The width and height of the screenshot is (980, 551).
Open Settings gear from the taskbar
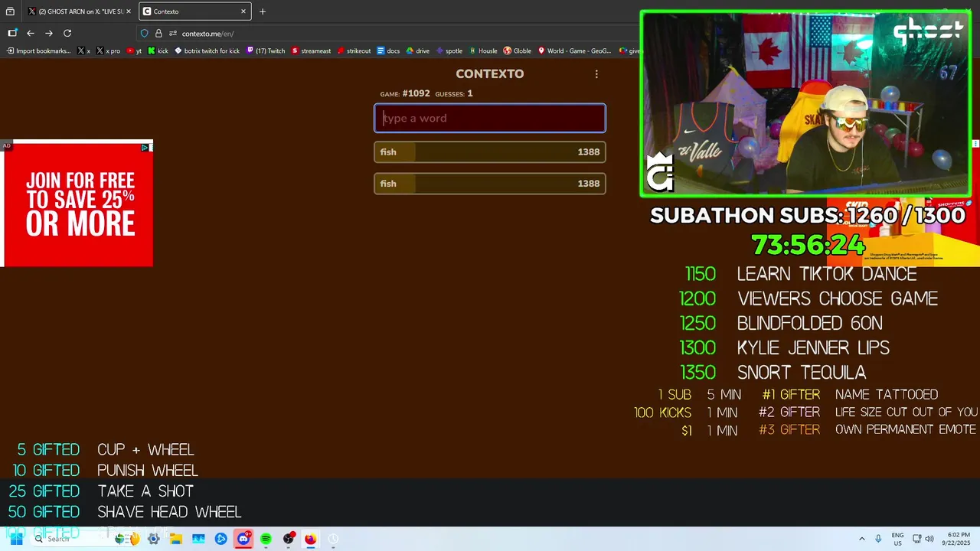click(x=153, y=539)
